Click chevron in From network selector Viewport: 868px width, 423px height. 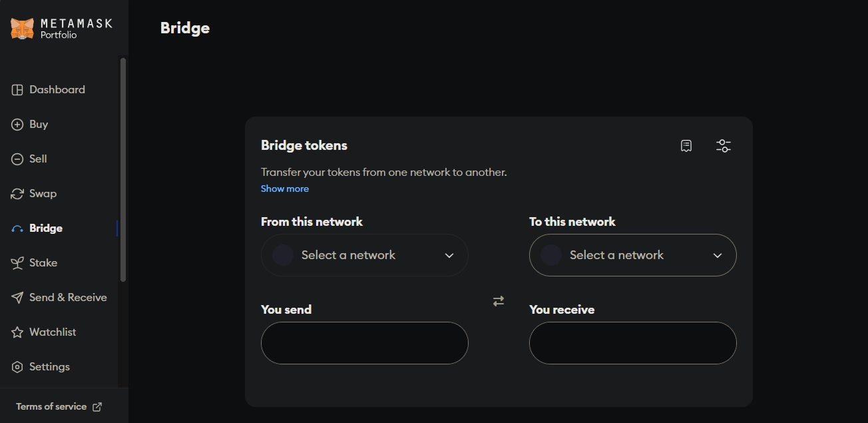(x=449, y=256)
